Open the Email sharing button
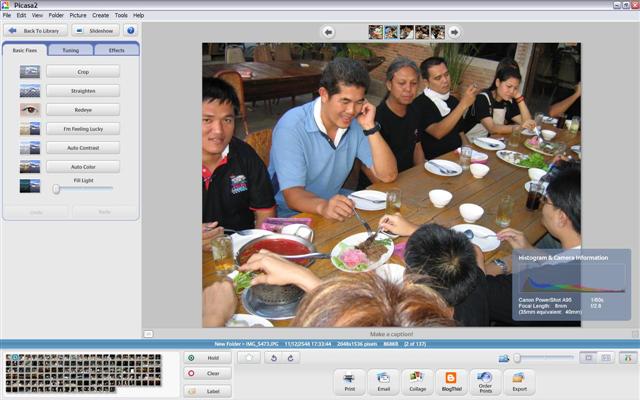The width and height of the screenshot is (640, 400). pos(383,381)
